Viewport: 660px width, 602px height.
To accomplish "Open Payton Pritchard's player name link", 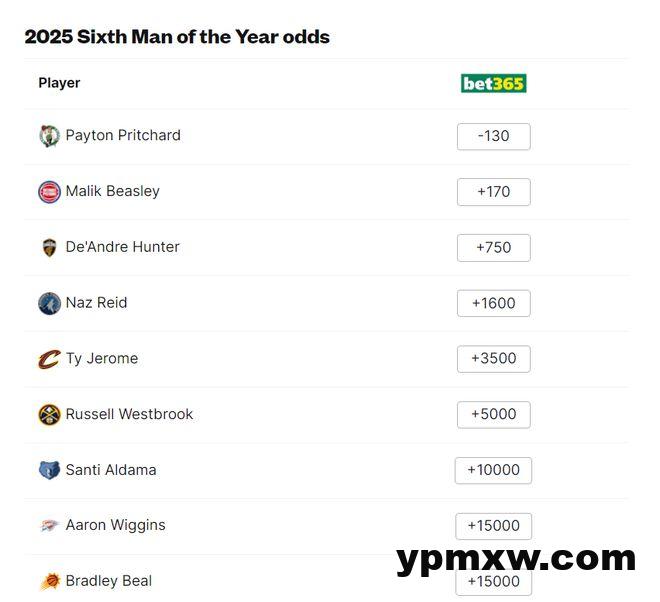I will coord(123,136).
